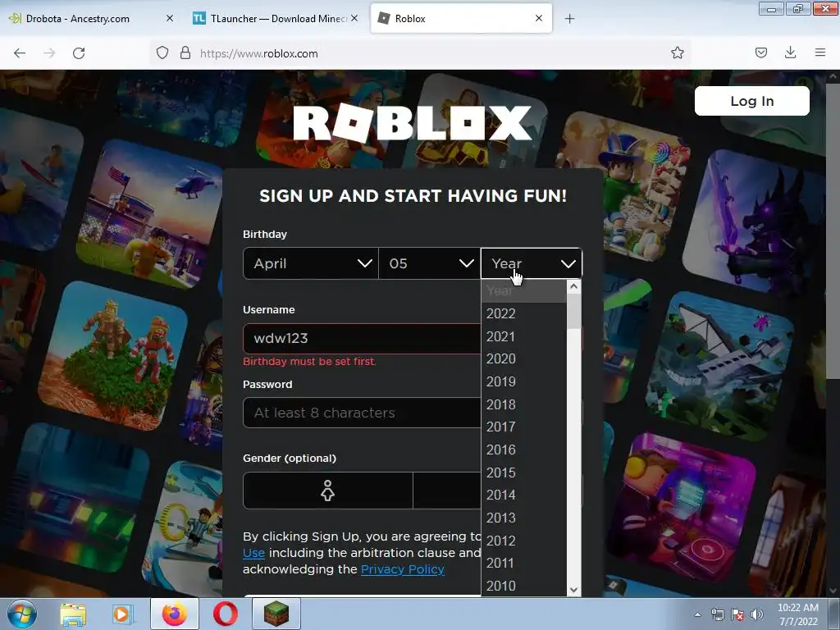This screenshot has width=840, height=630.
Task: Open the Privacy Policy link
Action: pyautogui.click(x=403, y=569)
